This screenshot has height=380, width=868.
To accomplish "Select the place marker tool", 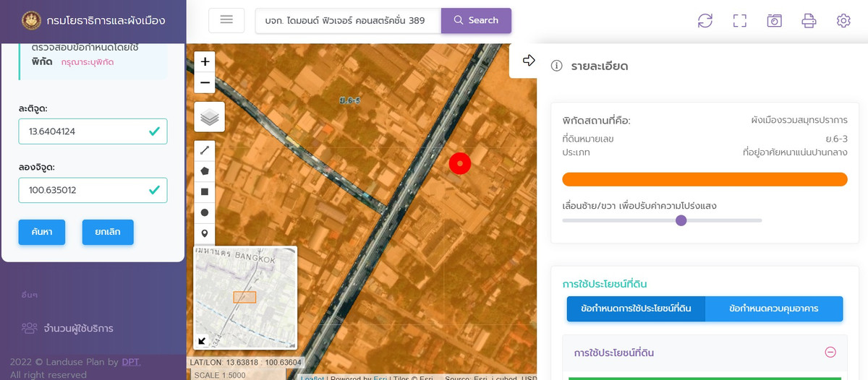I will coord(205,233).
